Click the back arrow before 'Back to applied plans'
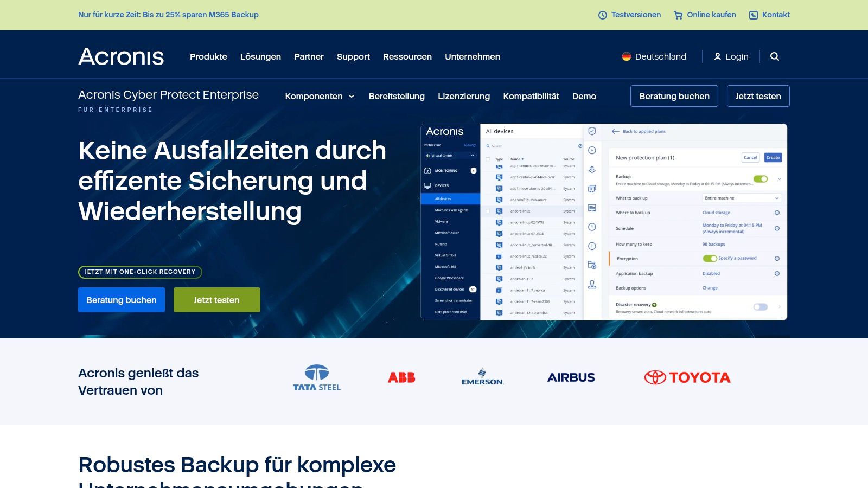 click(616, 131)
